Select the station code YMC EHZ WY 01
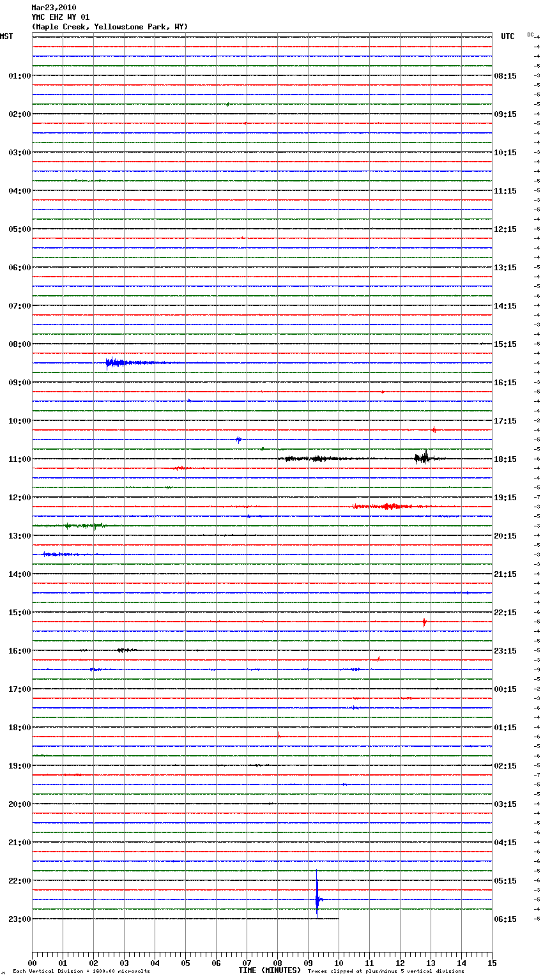The width and height of the screenshot is (543, 980). click(61, 17)
